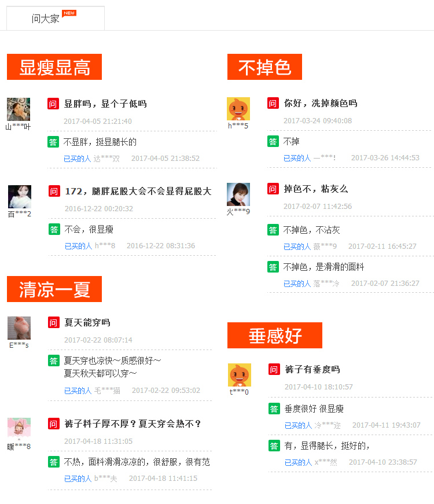
Task: Click orange mascot avatar of h***5
Action: point(238,109)
